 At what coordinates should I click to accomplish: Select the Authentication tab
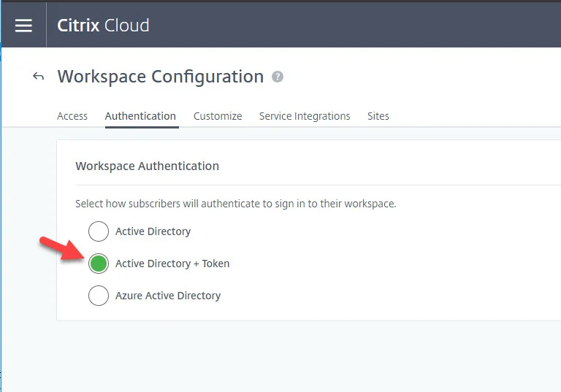140,116
